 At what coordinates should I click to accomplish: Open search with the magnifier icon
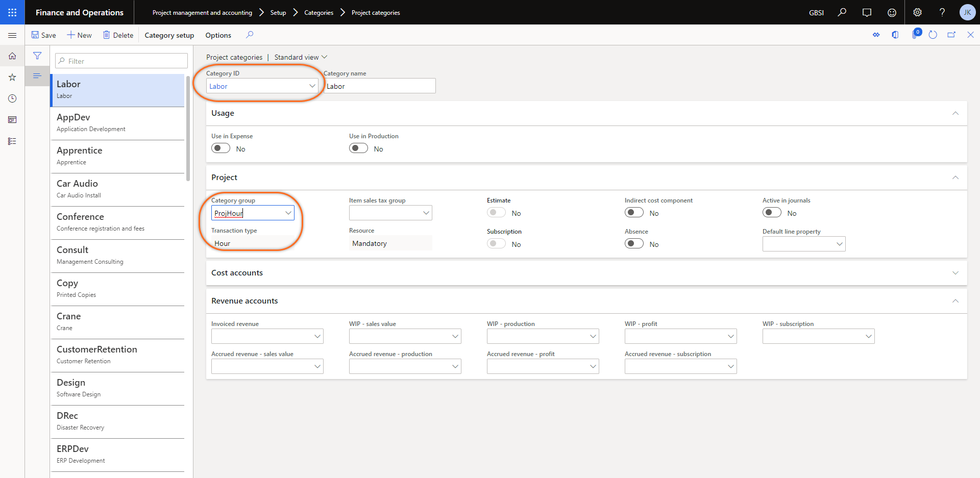842,12
